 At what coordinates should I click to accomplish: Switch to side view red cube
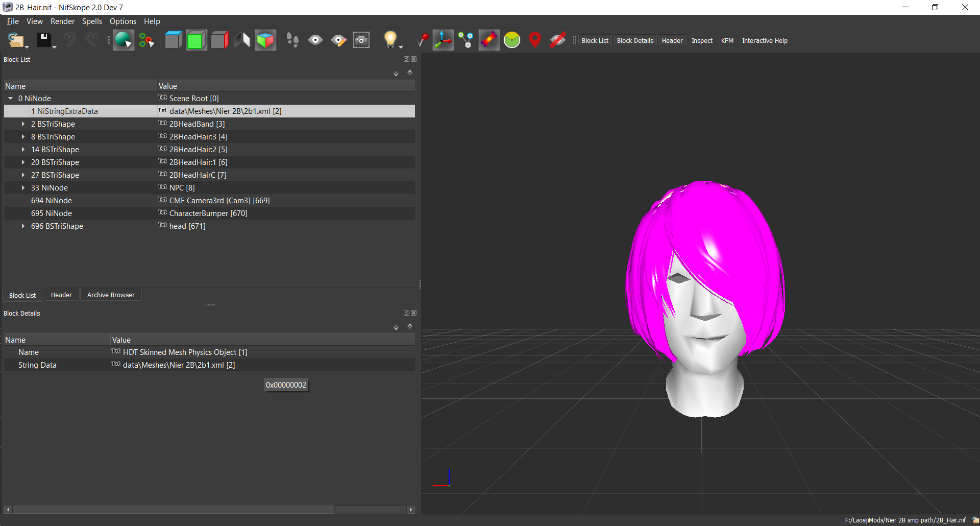click(219, 40)
